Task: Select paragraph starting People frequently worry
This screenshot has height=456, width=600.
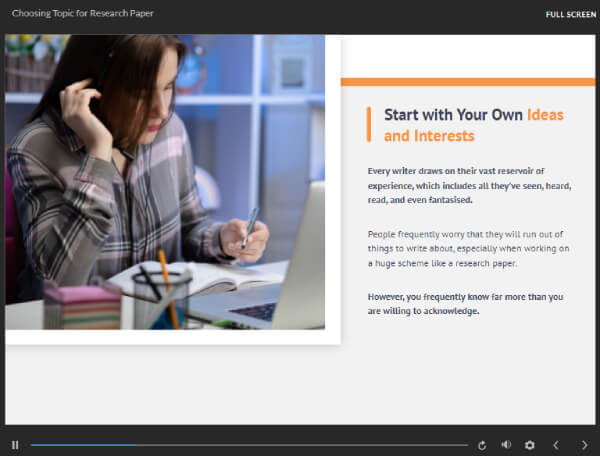Action: coord(468,249)
